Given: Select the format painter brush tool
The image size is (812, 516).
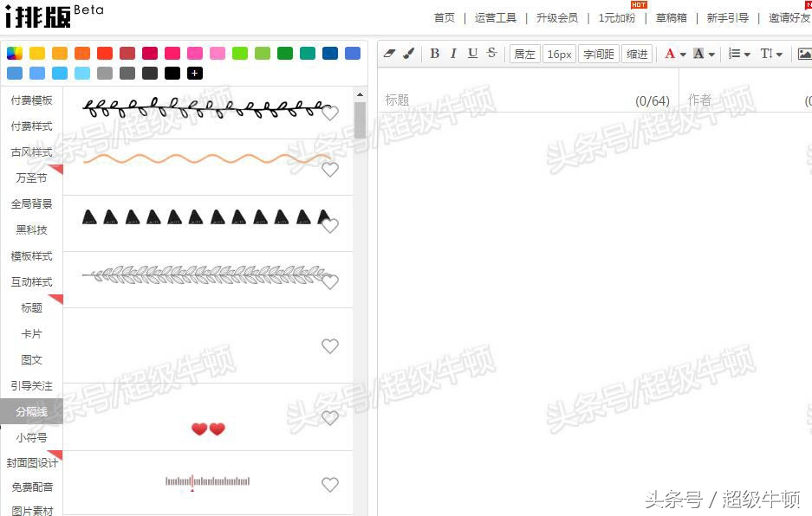Looking at the screenshot, I should click(x=407, y=53).
